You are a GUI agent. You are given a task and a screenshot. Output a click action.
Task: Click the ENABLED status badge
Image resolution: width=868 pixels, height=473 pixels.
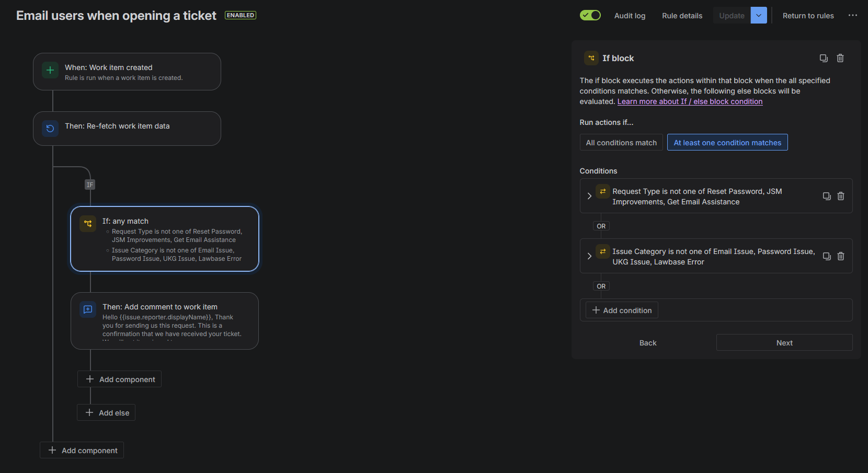click(241, 15)
